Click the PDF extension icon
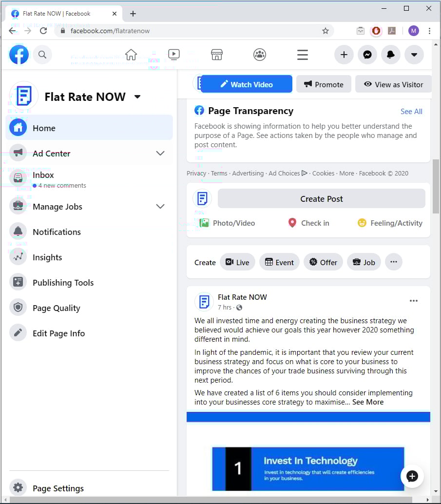 (x=392, y=31)
